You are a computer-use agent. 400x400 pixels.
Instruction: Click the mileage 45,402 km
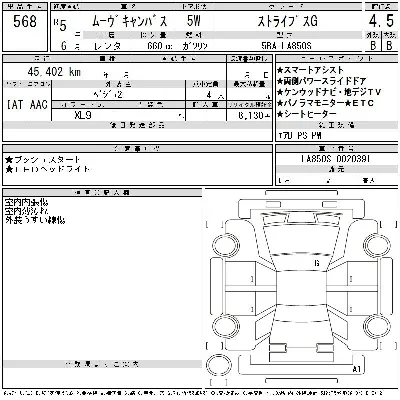[54, 71]
